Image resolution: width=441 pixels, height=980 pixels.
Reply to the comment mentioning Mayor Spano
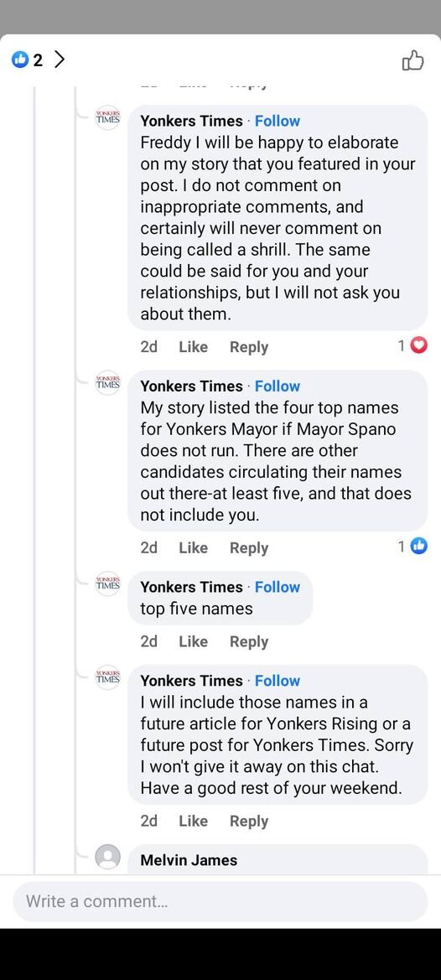(249, 547)
